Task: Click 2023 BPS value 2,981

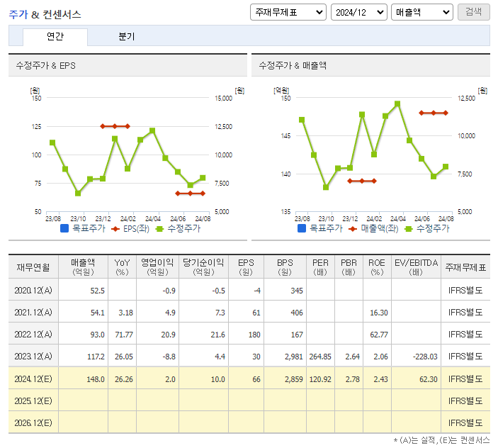Action: (294, 357)
